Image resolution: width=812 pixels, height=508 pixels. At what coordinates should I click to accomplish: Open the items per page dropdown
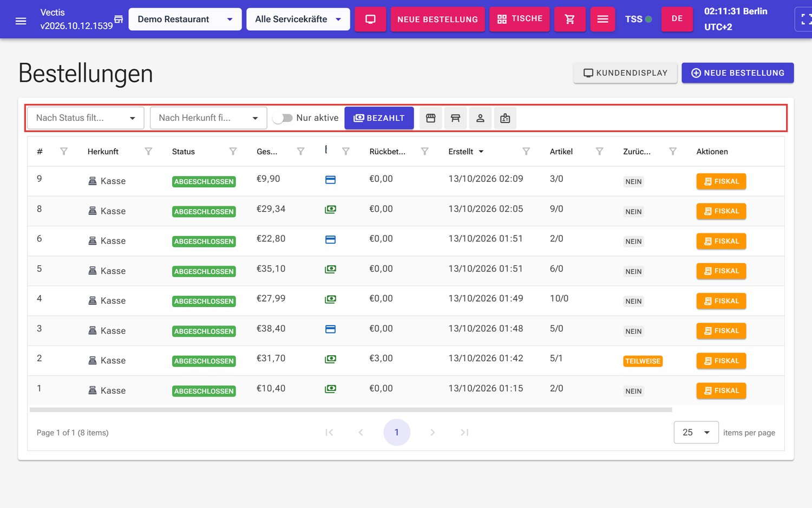point(696,432)
